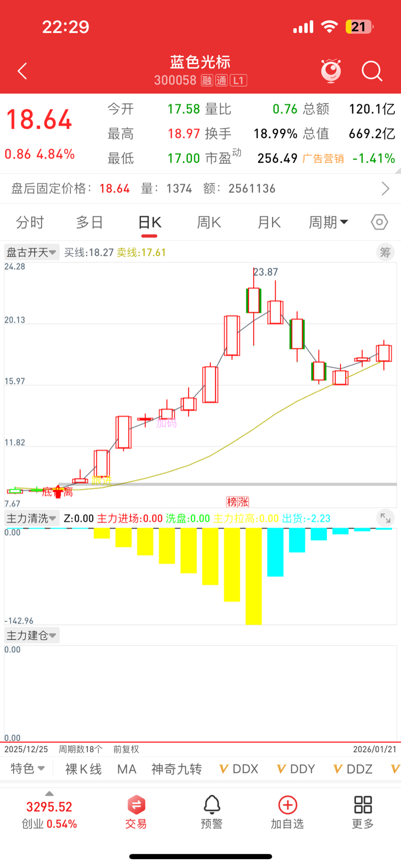The image size is (401, 868).
Task: Open the mascot assistant icon
Action: pos(331,71)
